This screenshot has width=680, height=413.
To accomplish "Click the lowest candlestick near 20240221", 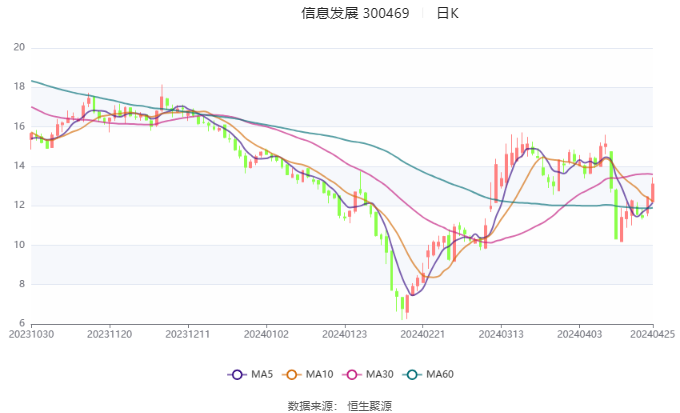I will point(402,308).
